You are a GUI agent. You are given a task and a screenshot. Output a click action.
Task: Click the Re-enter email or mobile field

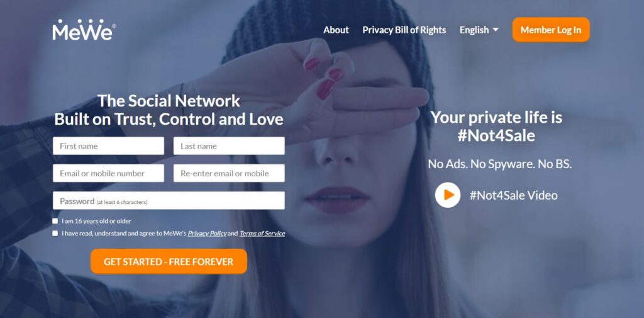click(229, 173)
